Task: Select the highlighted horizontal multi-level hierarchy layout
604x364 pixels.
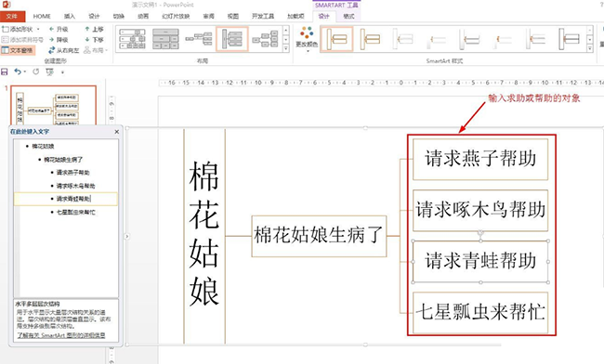Action: click(232, 39)
